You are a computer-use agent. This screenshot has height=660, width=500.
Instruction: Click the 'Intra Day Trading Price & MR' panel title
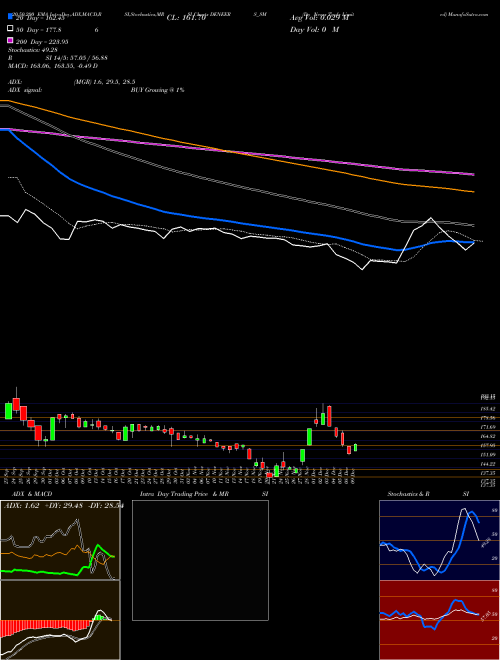[x=184, y=494]
